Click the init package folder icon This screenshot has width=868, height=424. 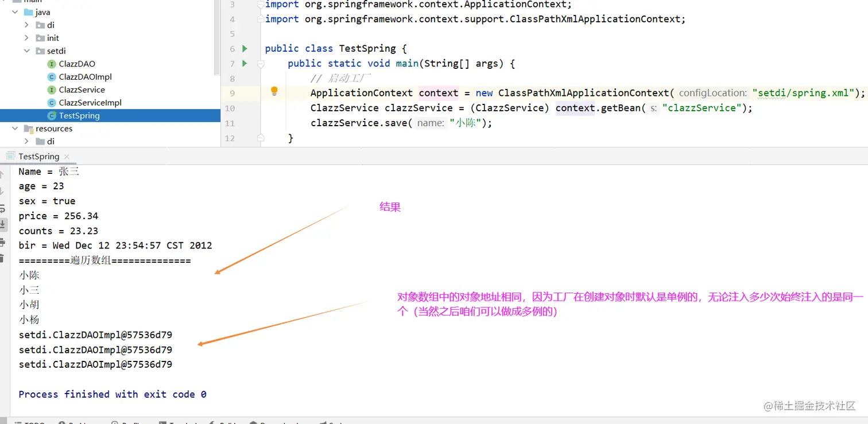(x=40, y=38)
